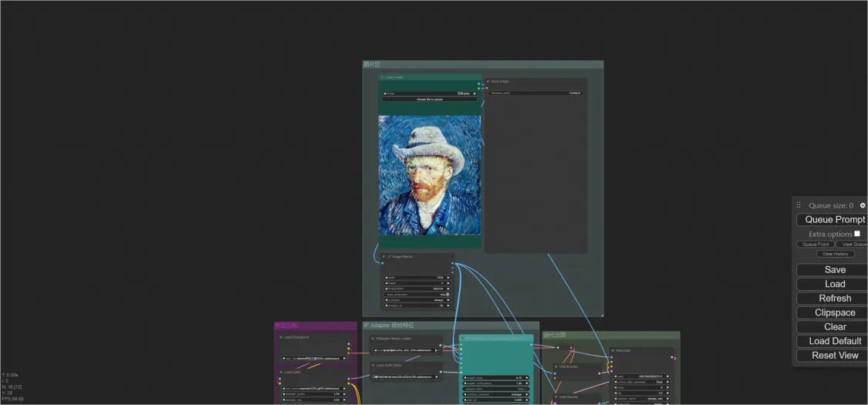Image resolution: width=868 pixels, height=405 pixels.
Task: Open the View Queue list
Action: pyautogui.click(x=852, y=244)
